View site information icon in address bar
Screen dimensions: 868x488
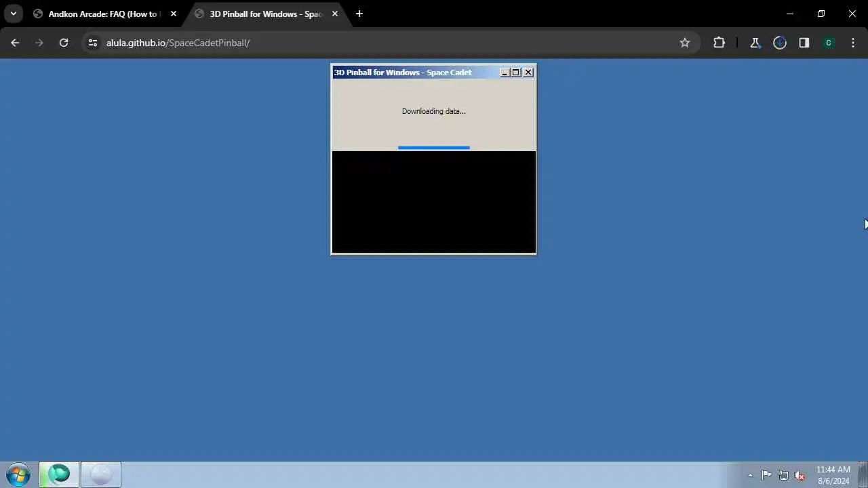pos(93,43)
